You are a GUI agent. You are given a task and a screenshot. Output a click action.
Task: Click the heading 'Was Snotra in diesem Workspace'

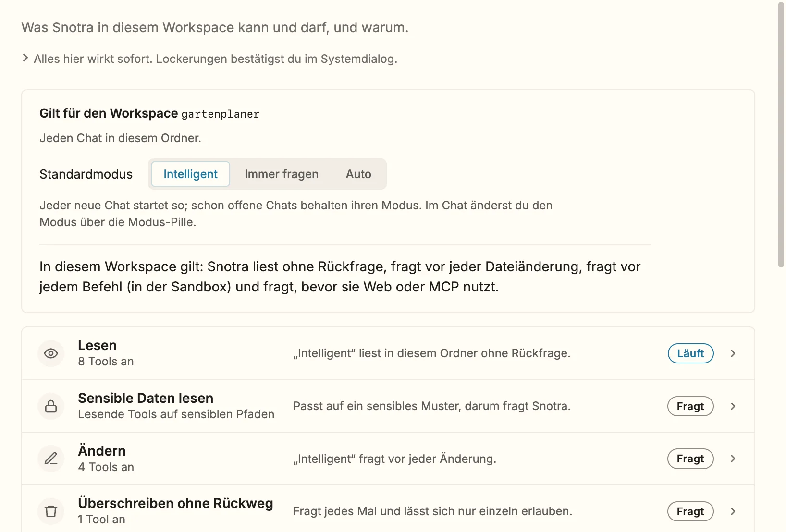tap(215, 27)
